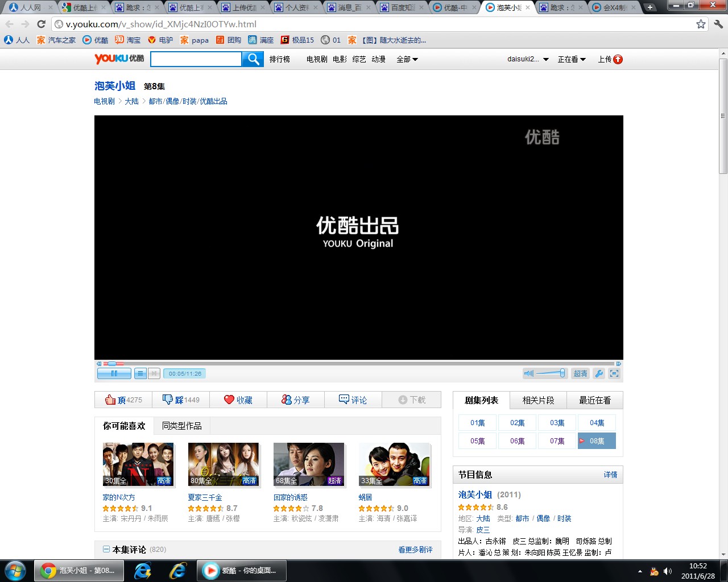Click the Youku logo

click(119, 59)
